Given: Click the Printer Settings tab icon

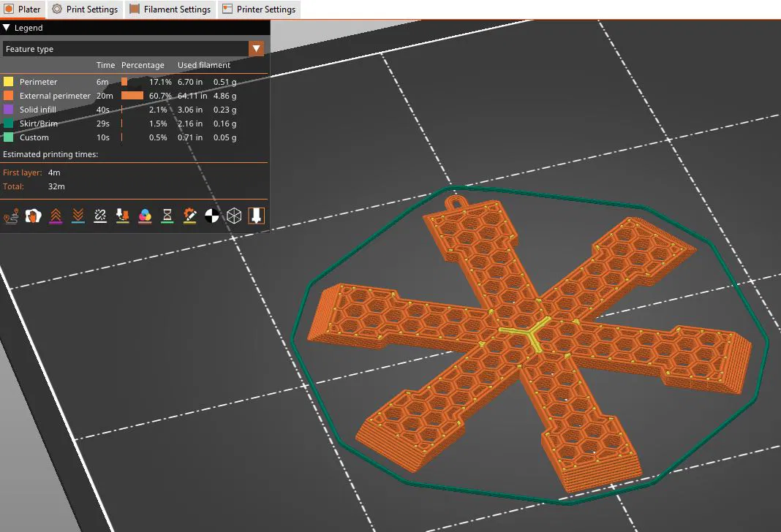Looking at the screenshot, I should (227, 9).
